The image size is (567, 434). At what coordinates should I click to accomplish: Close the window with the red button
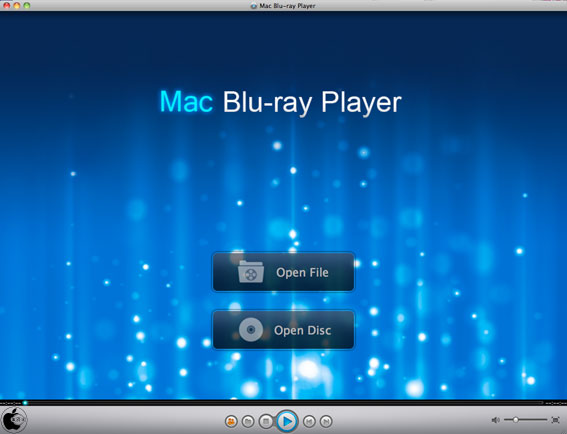[x=7, y=5]
